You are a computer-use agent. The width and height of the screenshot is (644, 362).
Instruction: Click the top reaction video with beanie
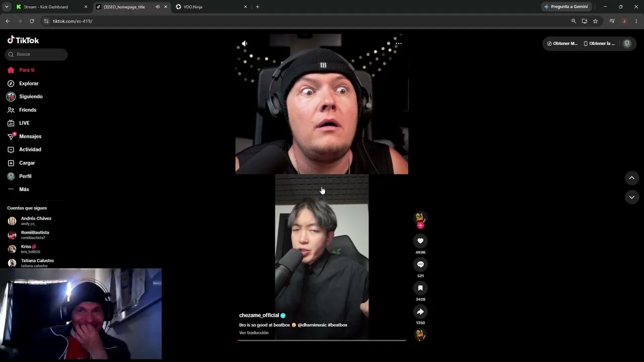(x=322, y=104)
